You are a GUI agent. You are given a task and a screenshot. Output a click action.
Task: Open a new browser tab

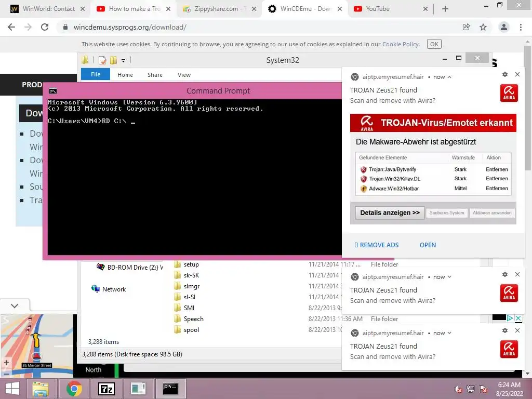(x=445, y=9)
